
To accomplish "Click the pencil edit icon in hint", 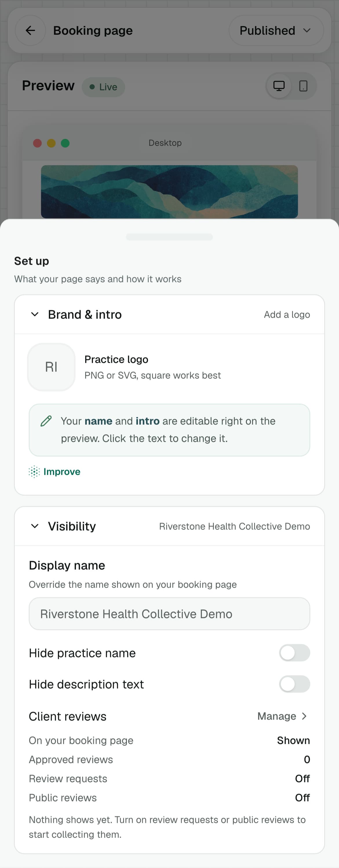I will [x=46, y=421].
